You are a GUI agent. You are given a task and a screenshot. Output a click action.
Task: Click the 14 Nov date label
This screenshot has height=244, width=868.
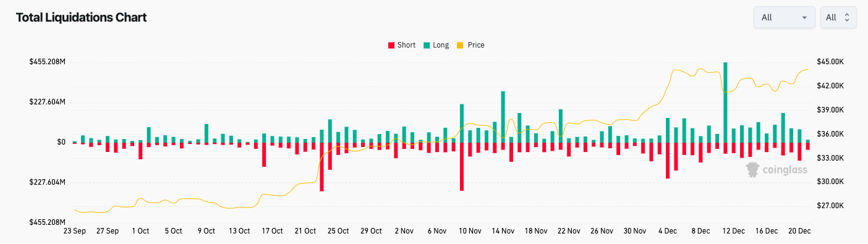503,231
